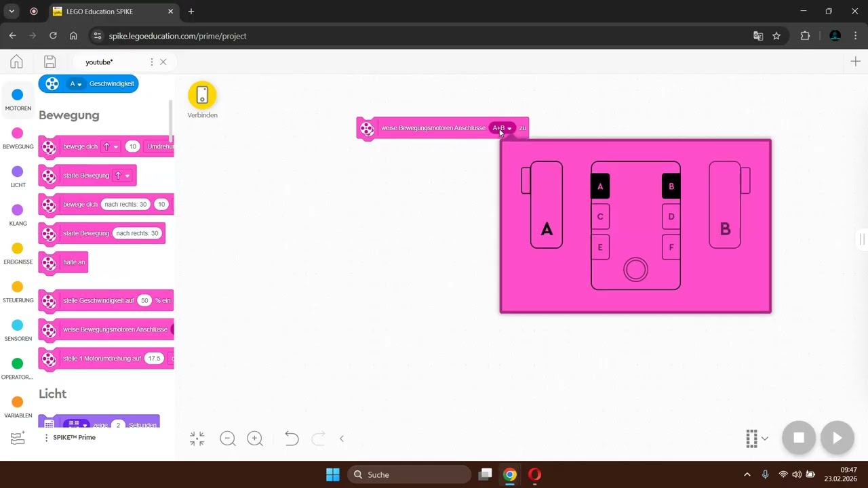Screen dimensions: 868x488
Task: Toggle port D on the hub diagram
Action: [671, 217]
